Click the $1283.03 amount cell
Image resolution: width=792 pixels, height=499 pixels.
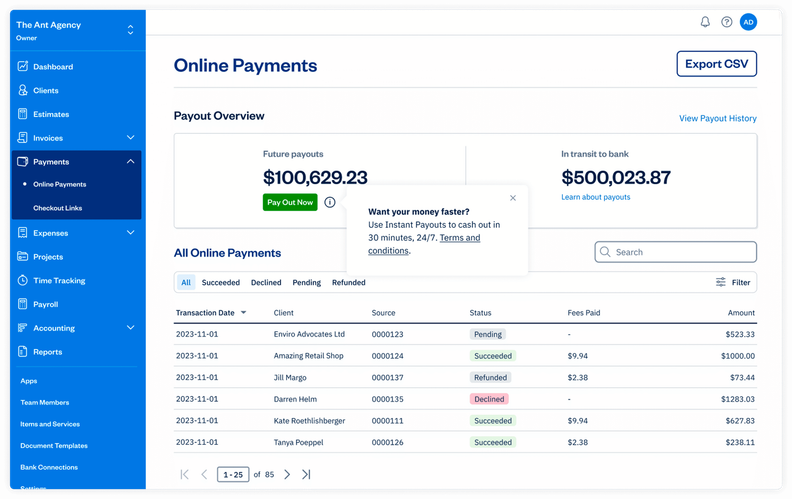tap(738, 399)
